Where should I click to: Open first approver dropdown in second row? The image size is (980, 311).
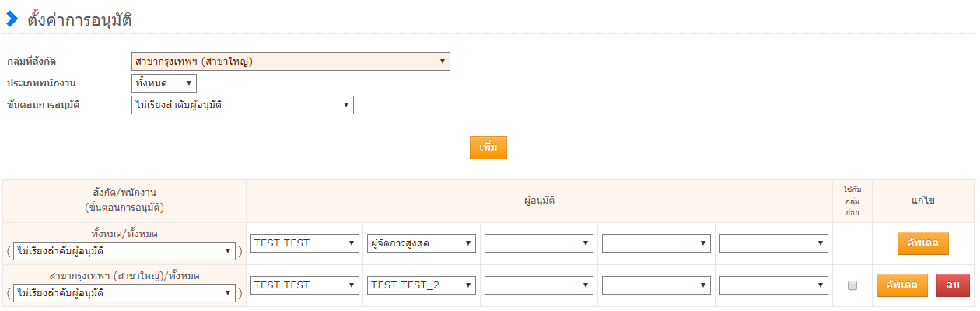click(305, 285)
